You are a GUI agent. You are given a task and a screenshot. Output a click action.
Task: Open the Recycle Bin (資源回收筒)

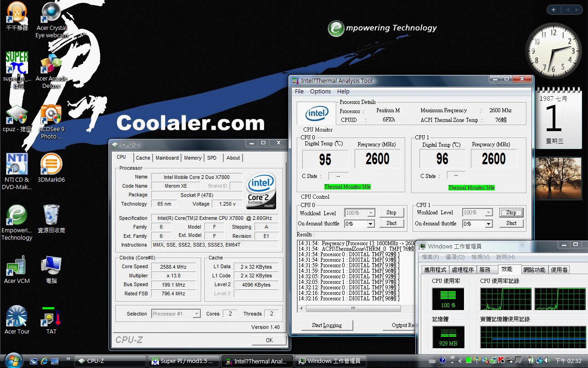[x=51, y=219]
